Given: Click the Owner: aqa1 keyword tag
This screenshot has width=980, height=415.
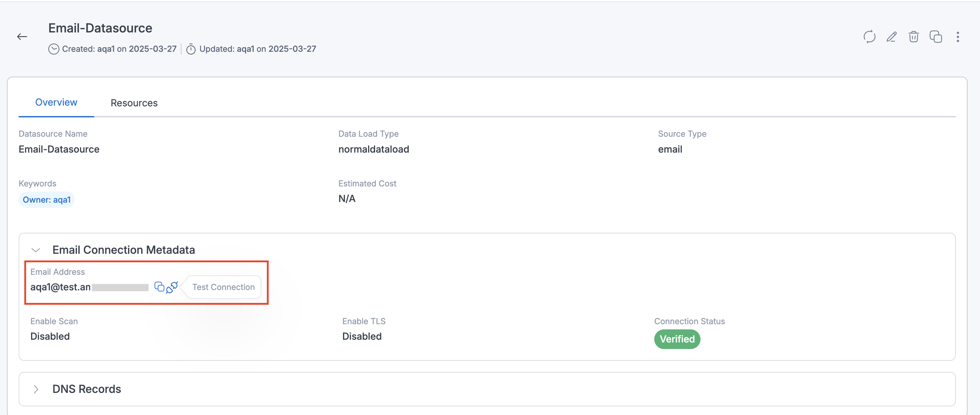Looking at the screenshot, I should (x=47, y=200).
